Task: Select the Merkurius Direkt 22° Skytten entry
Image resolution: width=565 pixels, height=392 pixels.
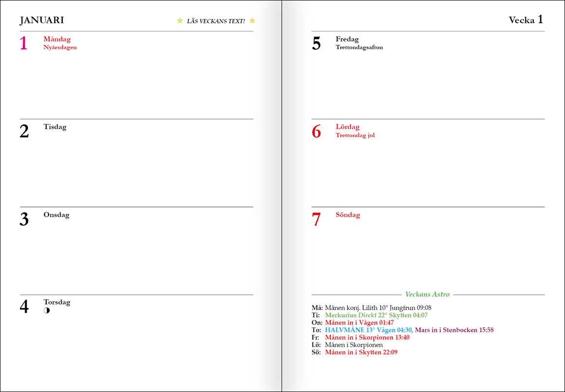Action: pos(376,315)
